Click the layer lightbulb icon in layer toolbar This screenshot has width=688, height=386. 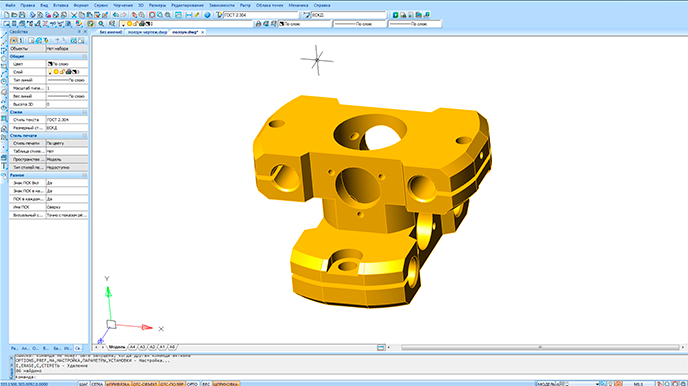pyautogui.click(x=123, y=24)
